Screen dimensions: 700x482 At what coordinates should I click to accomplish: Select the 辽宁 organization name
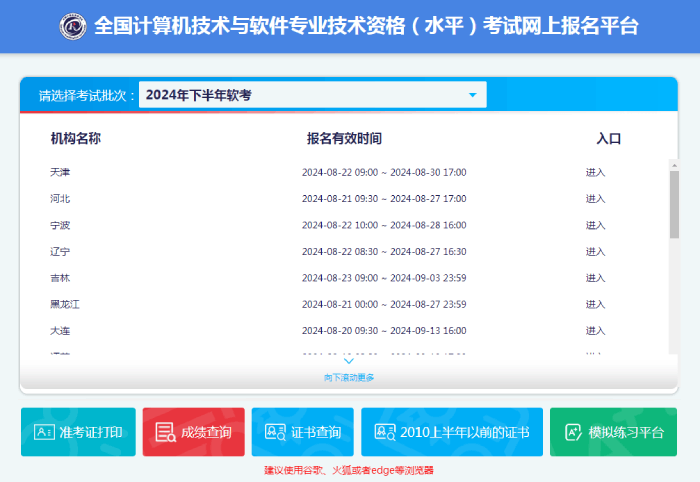pos(60,251)
